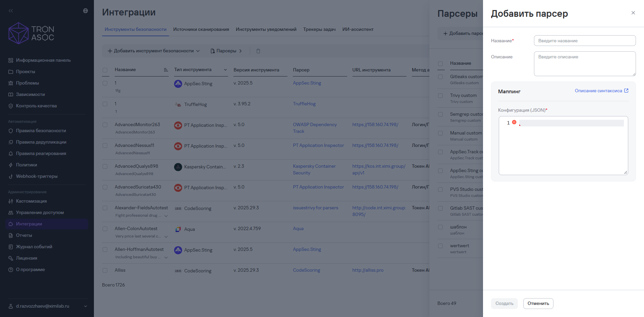Toggle select-all checkbox in Парсеры list header
Image resolution: width=644 pixels, height=317 pixels.
tap(440, 64)
